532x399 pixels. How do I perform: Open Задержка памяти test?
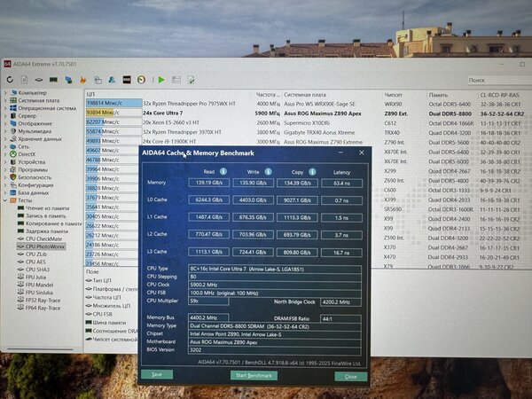[x=47, y=231]
